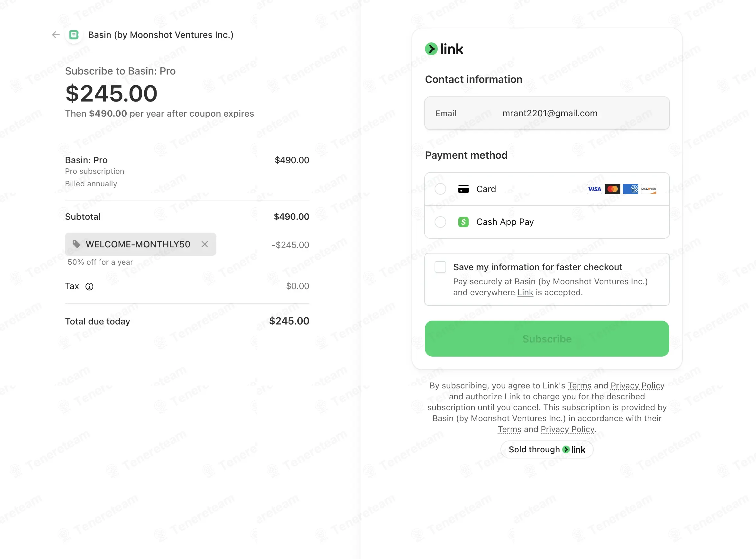Select the Cash App Pay radio button

click(x=440, y=222)
